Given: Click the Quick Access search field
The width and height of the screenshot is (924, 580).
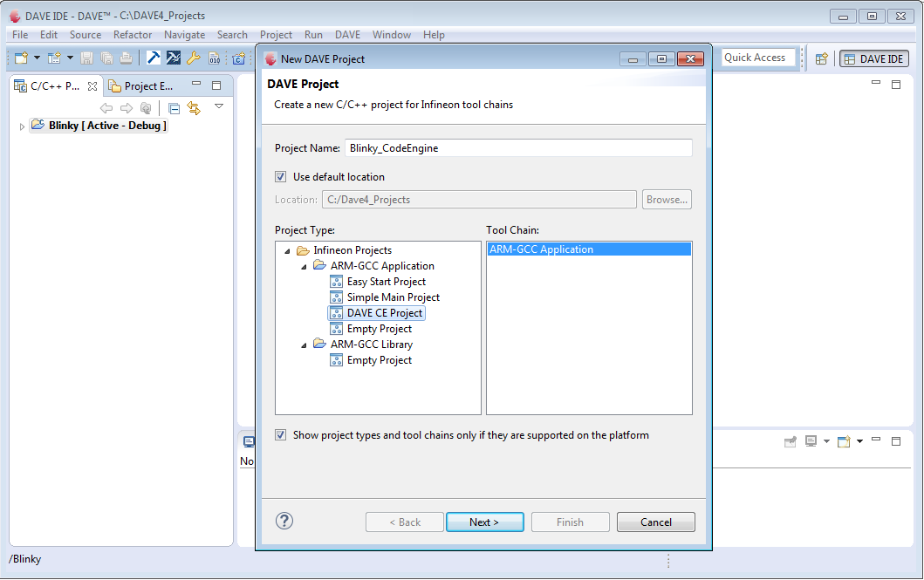Looking at the screenshot, I should click(x=758, y=58).
